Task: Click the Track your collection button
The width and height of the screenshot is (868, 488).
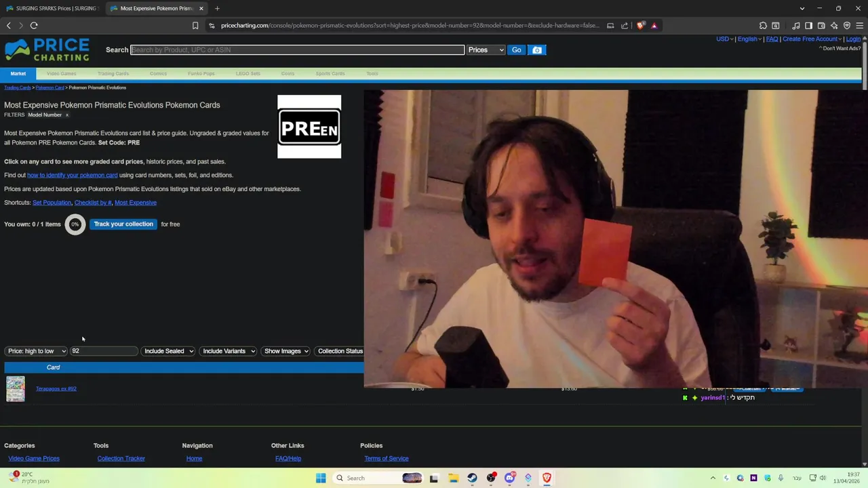Action: (123, 224)
